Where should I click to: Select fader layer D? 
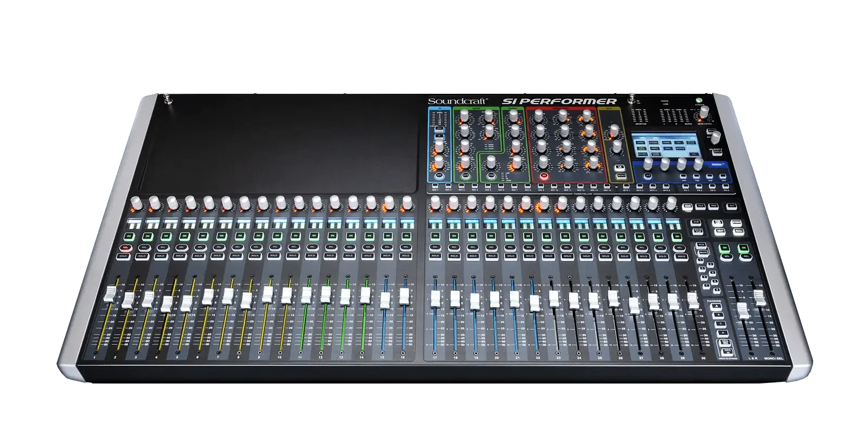coord(723,333)
